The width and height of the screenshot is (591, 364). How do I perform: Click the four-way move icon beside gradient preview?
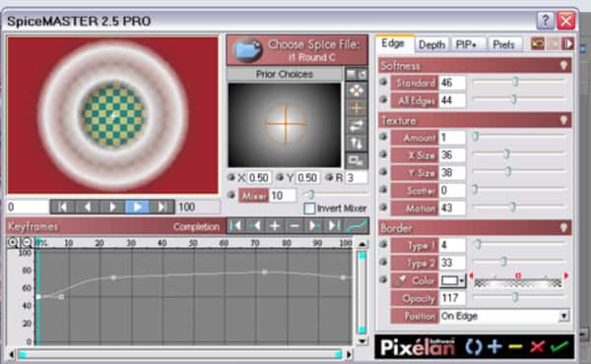pyautogui.click(x=357, y=91)
